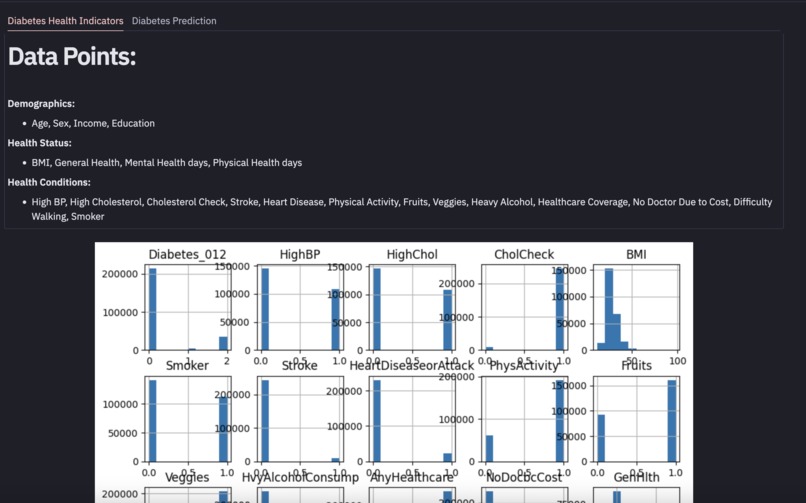Click the 'Veggies' chart title
Screen dimensions: 806x503
[187, 477]
